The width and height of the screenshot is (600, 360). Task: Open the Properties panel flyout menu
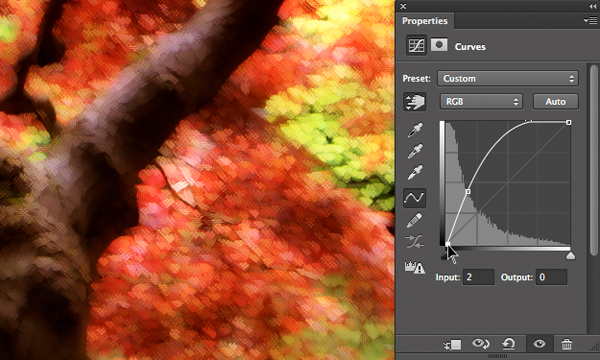pyautogui.click(x=590, y=20)
